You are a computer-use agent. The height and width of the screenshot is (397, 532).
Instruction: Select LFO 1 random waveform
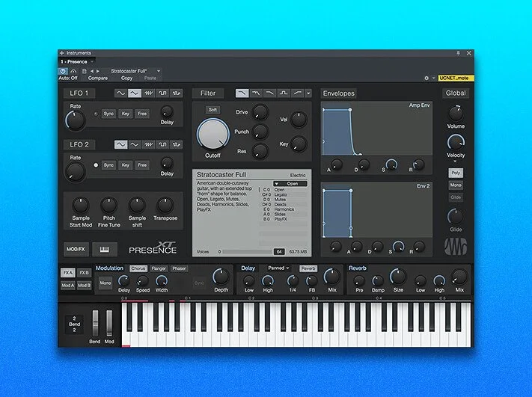tap(177, 93)
